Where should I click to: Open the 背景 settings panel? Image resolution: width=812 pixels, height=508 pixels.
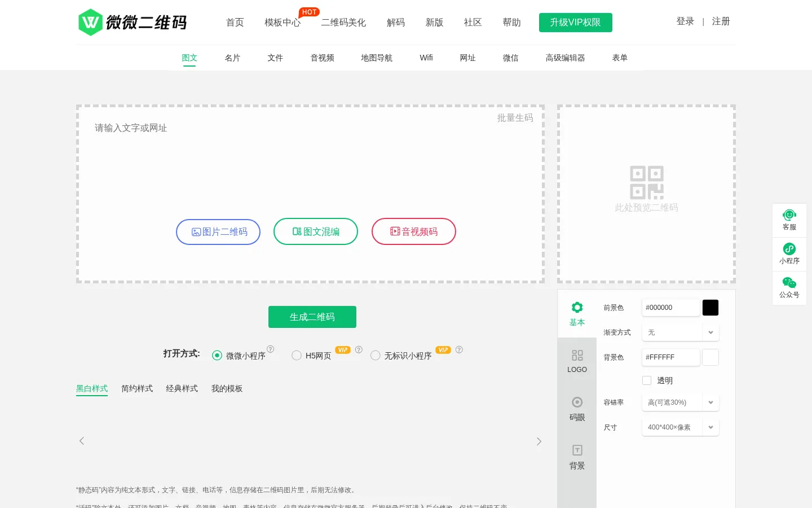point(577,457)
